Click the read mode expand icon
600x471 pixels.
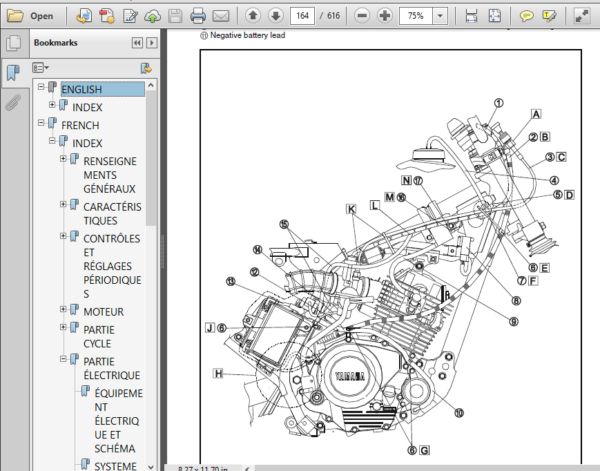point(582,16)
